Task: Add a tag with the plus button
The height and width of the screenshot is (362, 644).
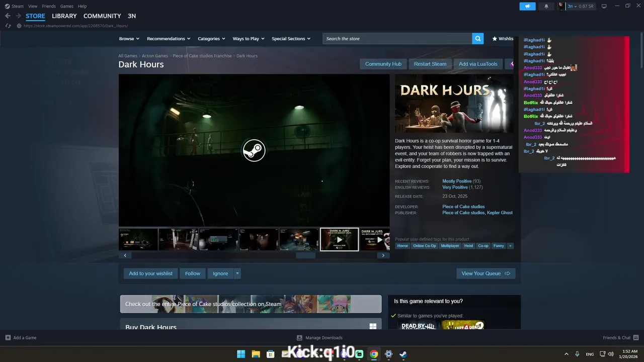Action: tap(510, 246)
